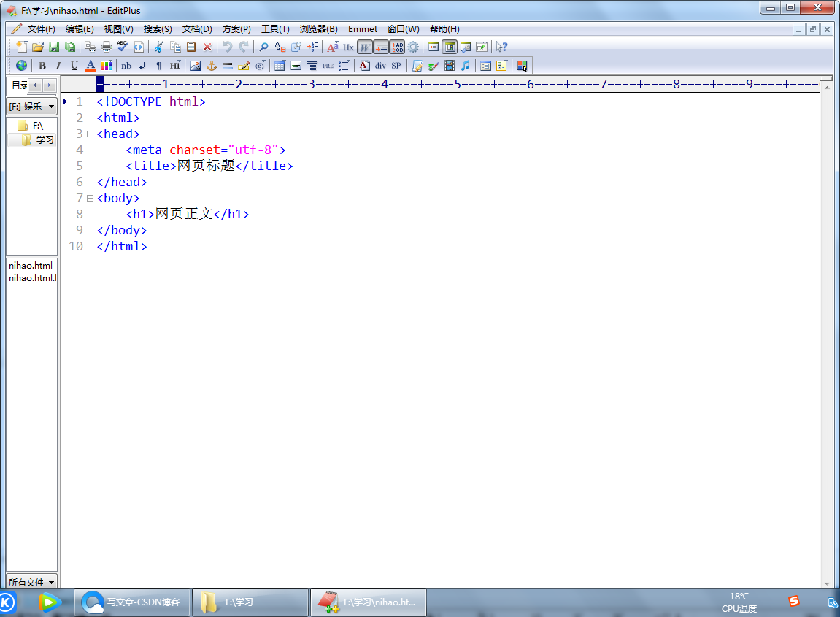
Task: Save the current file
Action: (x=53, y=47)
